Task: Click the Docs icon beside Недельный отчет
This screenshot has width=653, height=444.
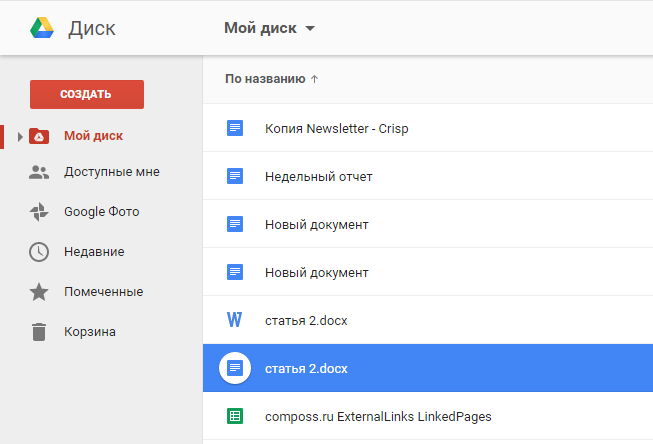Action: click(x=235, y=176)
